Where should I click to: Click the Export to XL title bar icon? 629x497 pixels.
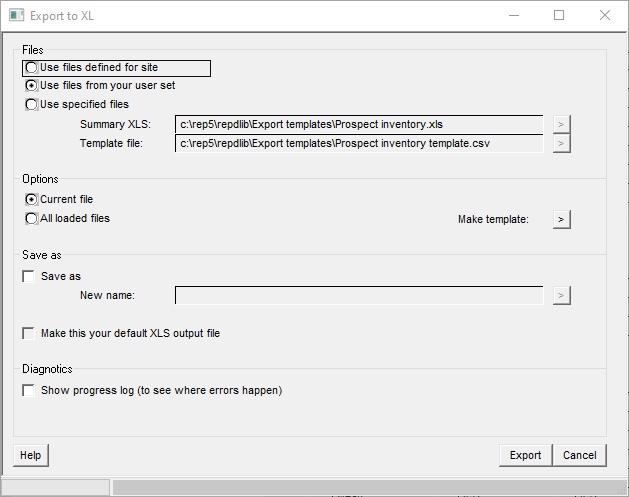[17, 15]
